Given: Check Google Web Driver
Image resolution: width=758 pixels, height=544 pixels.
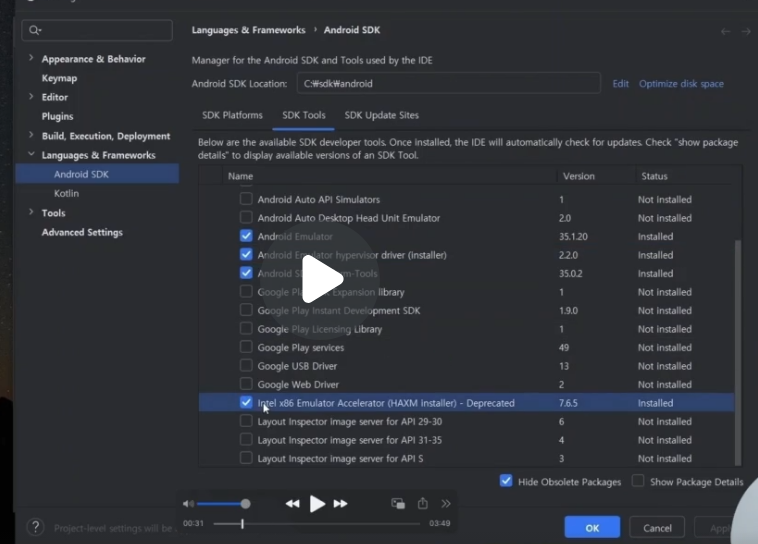Looking at the screenshot, I should tap(246, 384).
